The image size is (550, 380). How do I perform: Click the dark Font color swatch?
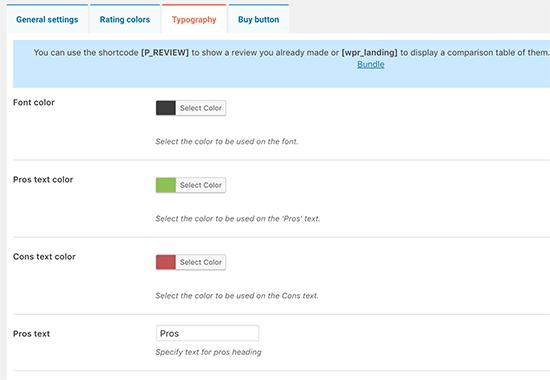166,108
